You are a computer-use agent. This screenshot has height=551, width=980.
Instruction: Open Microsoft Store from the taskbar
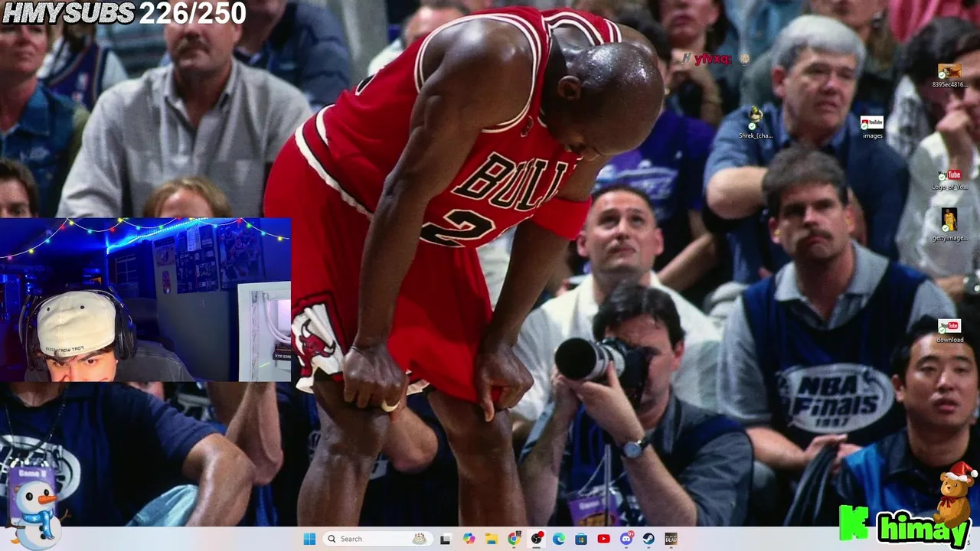(x=581, y=539)
